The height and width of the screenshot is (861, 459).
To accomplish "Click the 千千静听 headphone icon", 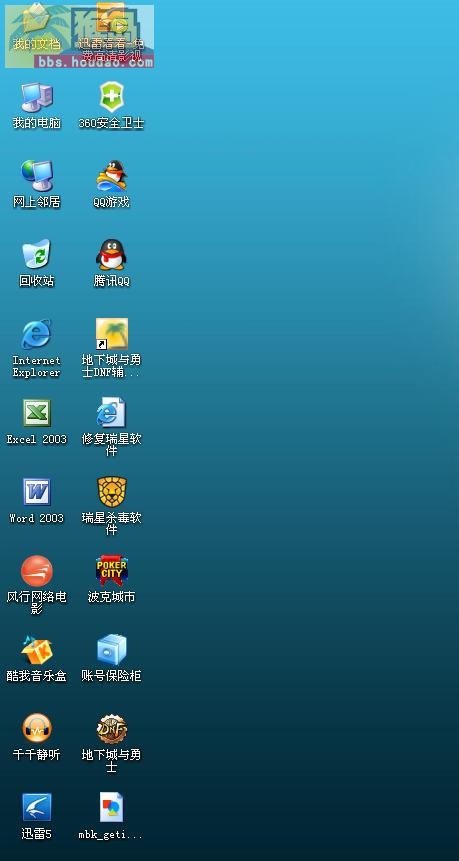I will coord(37,729).
